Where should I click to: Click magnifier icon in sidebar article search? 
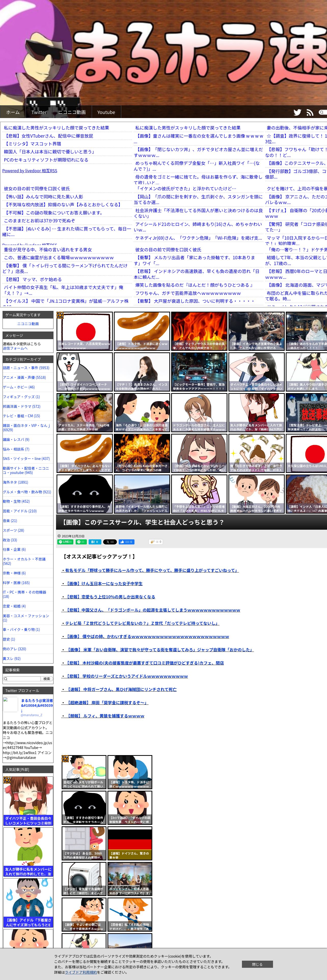tap(6, 679)
